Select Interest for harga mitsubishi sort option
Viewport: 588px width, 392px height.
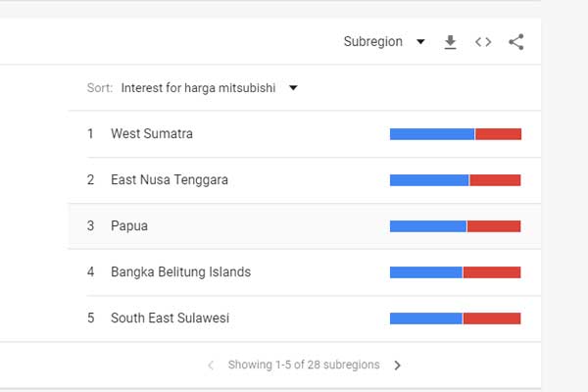(x=198, y=88)
